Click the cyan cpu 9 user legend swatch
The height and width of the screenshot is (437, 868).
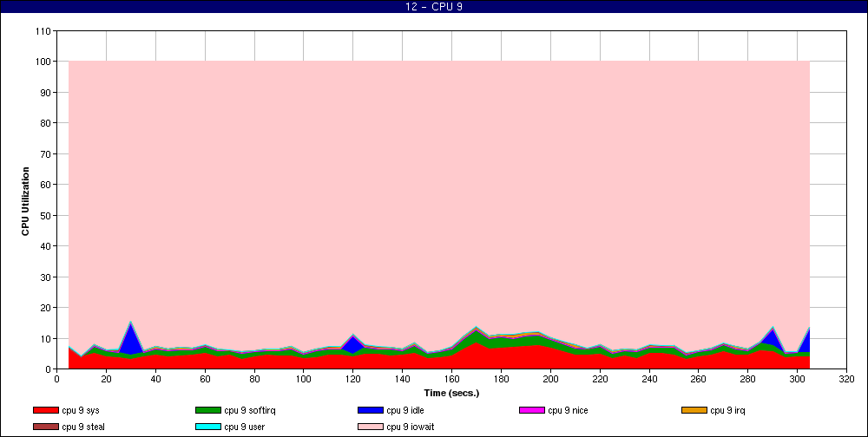(207, 427)
